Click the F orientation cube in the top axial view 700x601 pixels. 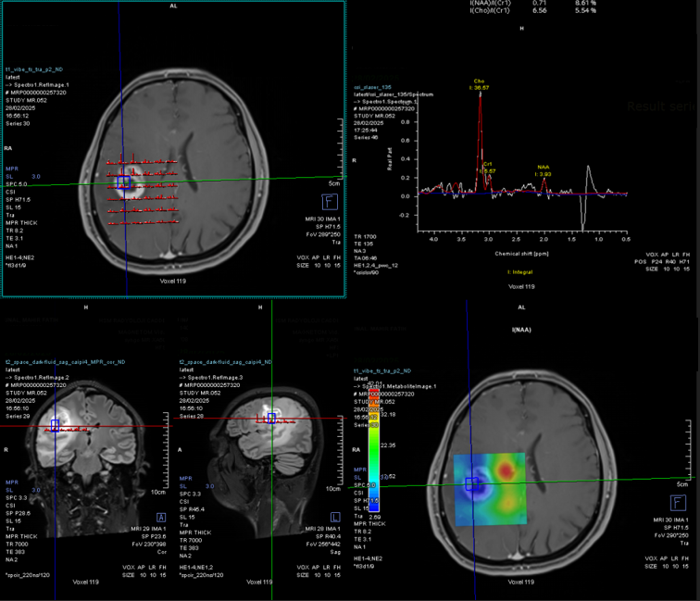[x=327, y=201]
